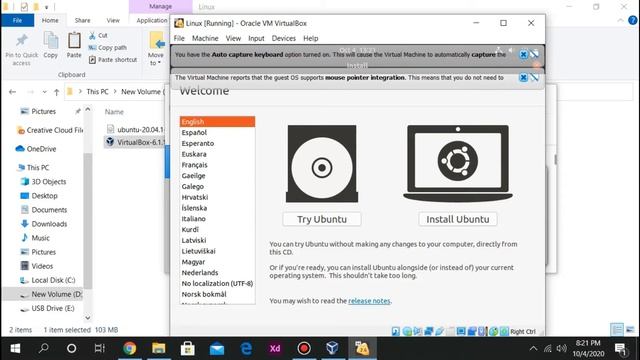Suppress the Auto capture keyboard notification permanently
Screen dimensions: 640x360
click(534, 54)
